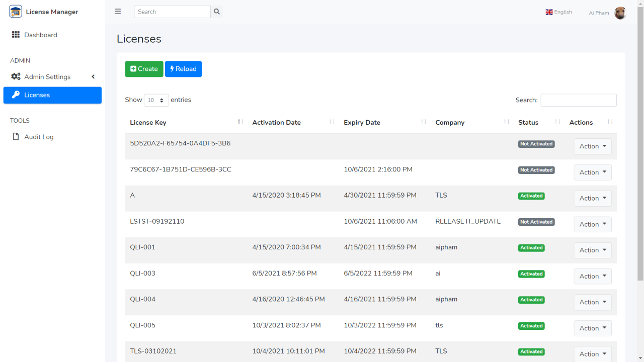
Task: Open the Ai Pham profile avatar
Action: pos(620,13)
